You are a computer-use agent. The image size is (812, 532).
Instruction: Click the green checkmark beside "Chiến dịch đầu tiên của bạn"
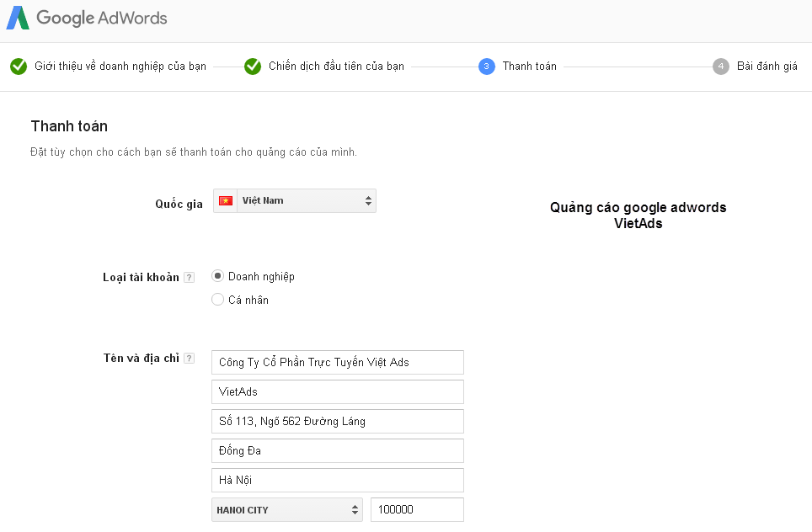tap(252, 66)
